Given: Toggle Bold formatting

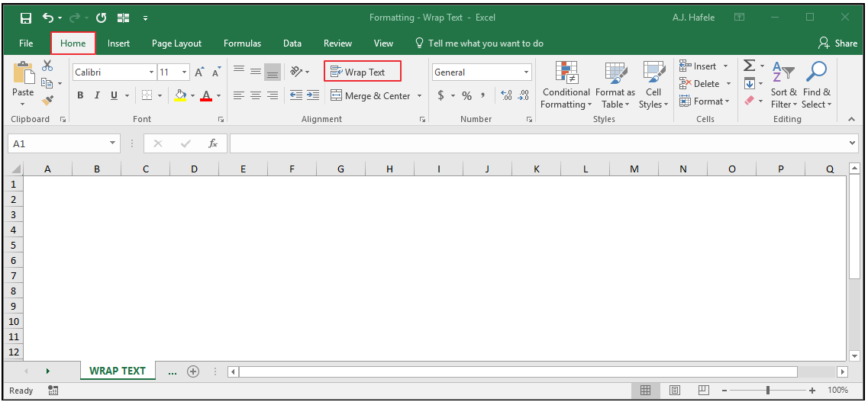Looking at the screenshot, I should point(80,95).
